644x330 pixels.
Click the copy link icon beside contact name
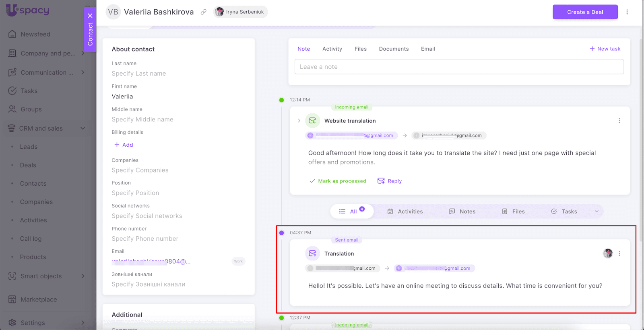204,12
